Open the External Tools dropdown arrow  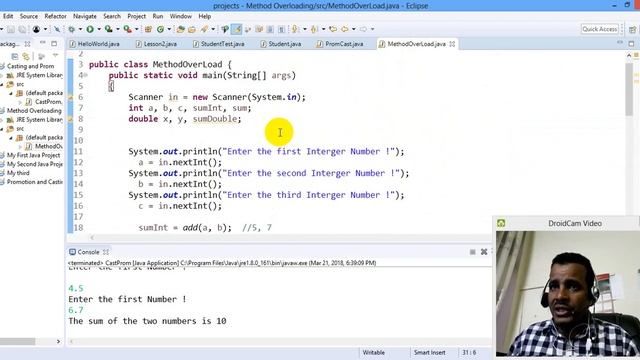(x=136, y=29)
